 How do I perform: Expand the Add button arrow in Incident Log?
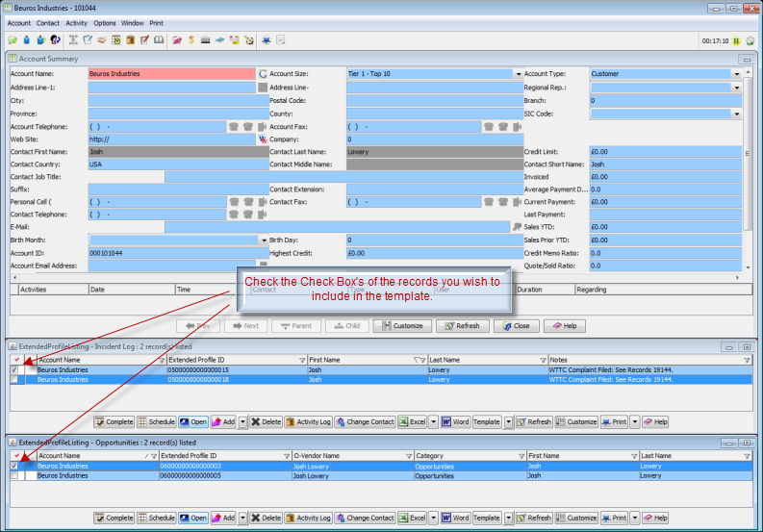tap(242, 422)
